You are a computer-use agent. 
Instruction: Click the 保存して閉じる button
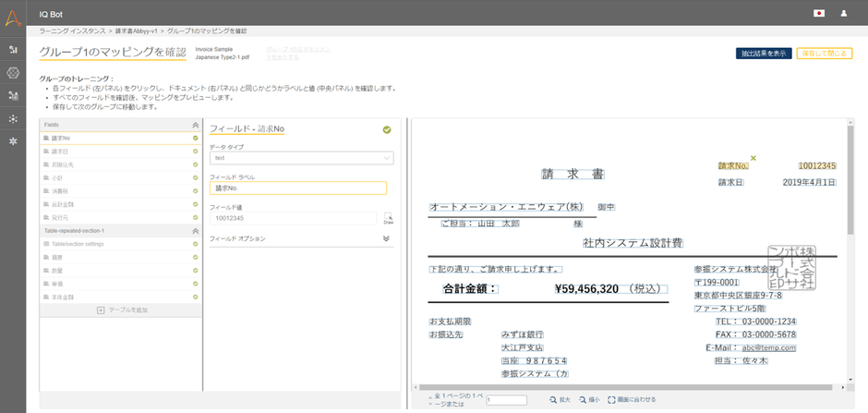[x=824, y=54]
